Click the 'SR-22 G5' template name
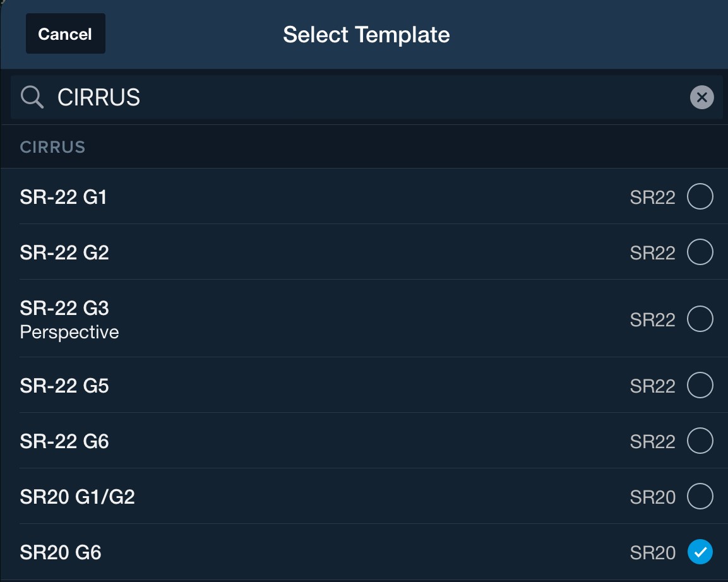Image resolution: width=728 pixels, height=582 pixels. click(x=64, y=386)
